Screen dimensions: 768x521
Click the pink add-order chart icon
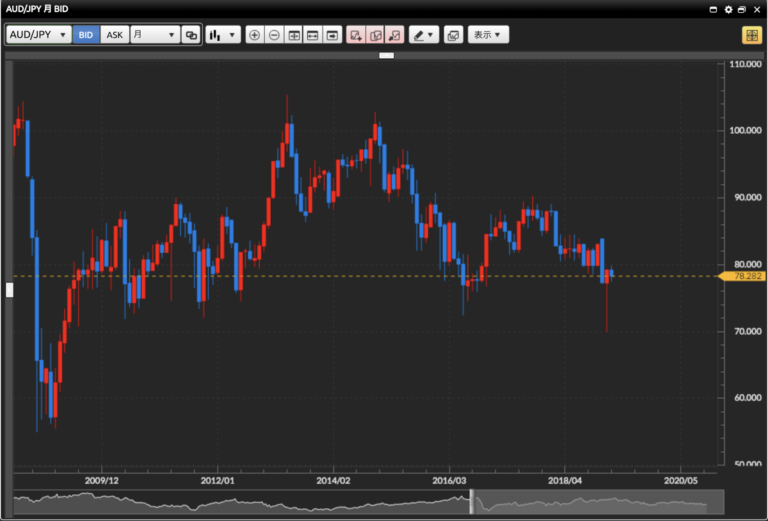[x=356, y=35]
